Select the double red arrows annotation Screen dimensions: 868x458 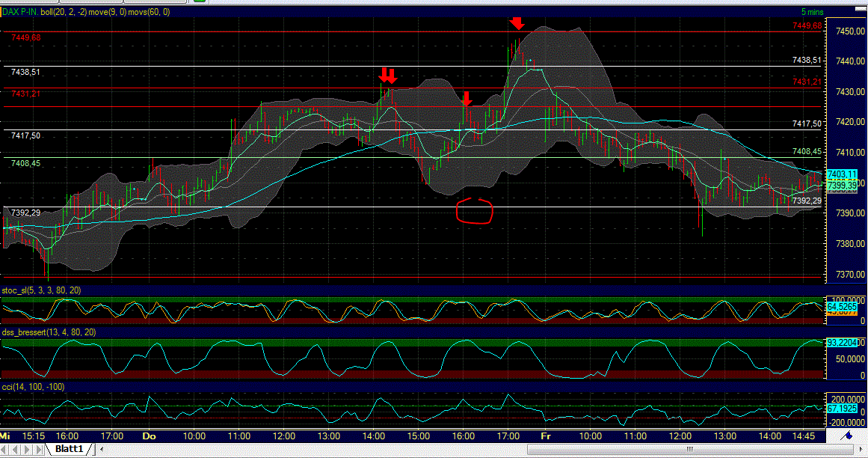[390, 74]
